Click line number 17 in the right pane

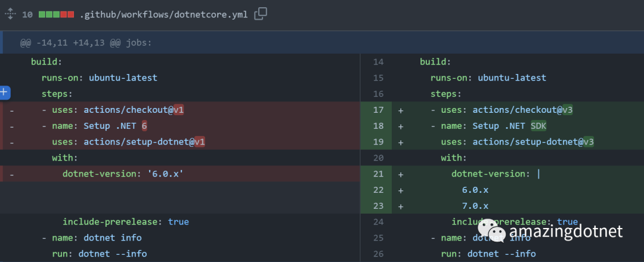click(378, 110)
